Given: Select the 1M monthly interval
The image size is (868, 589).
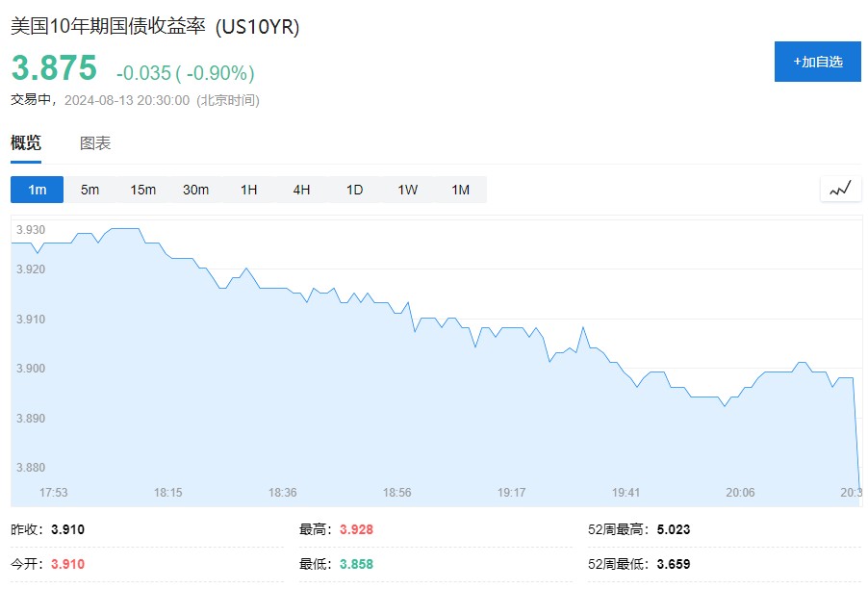Looking at the screenshot, I should pos(460,190).
